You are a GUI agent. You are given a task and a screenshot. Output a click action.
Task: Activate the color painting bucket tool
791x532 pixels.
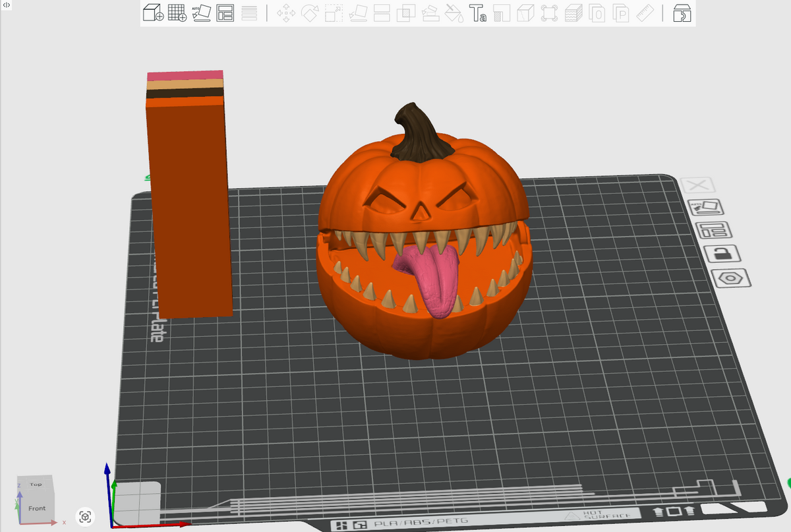[454, 13]
